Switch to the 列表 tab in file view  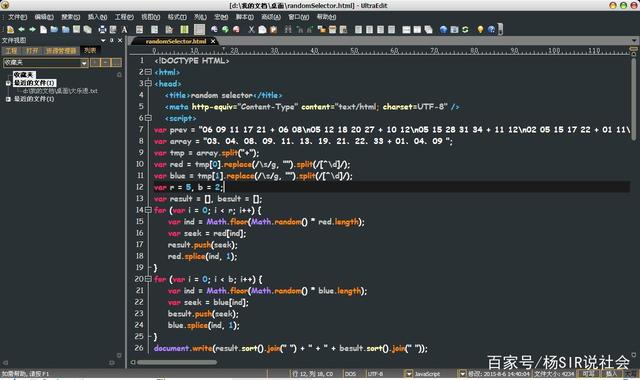[90, 51]
